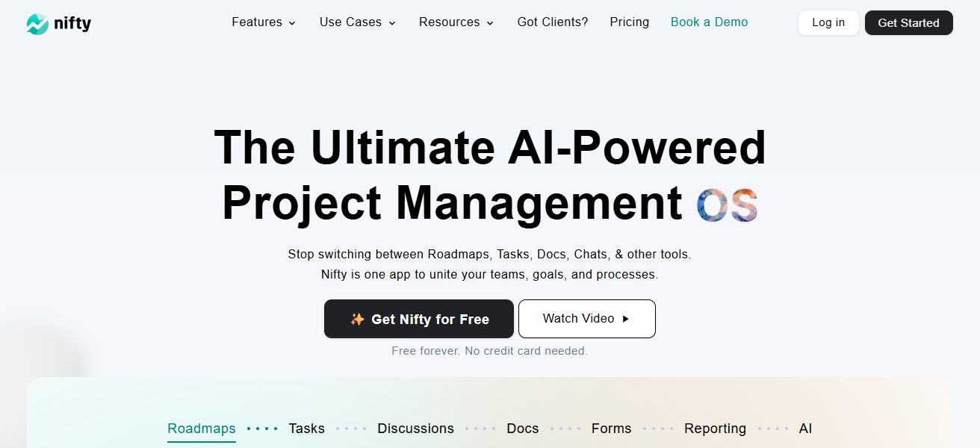Open the Use Cases dropdown menu
980x448 pixels.
357,22
